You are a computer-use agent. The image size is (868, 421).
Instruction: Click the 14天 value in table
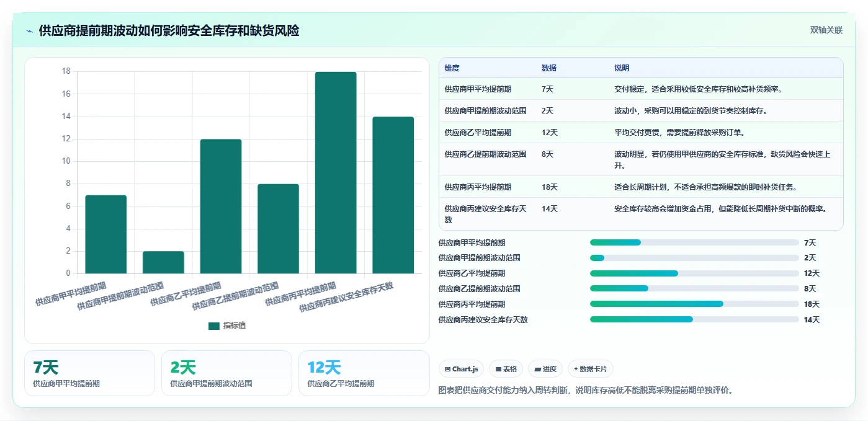click(x=549, y=209)
